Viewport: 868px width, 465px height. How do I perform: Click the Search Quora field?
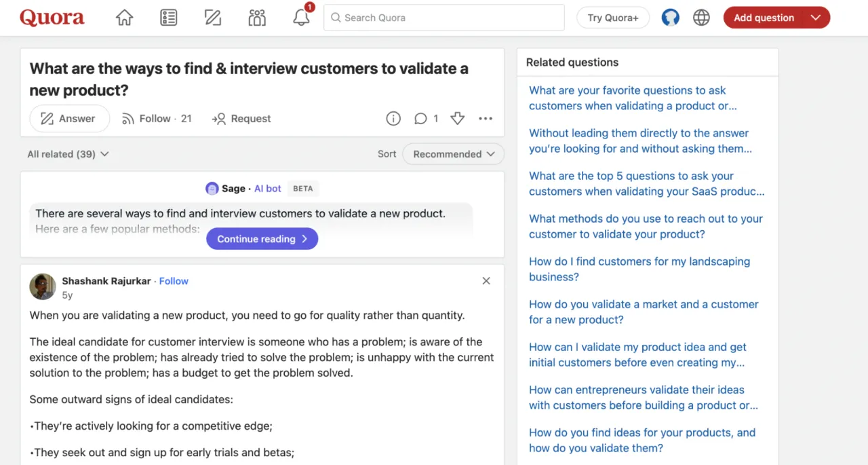(443, 18)
